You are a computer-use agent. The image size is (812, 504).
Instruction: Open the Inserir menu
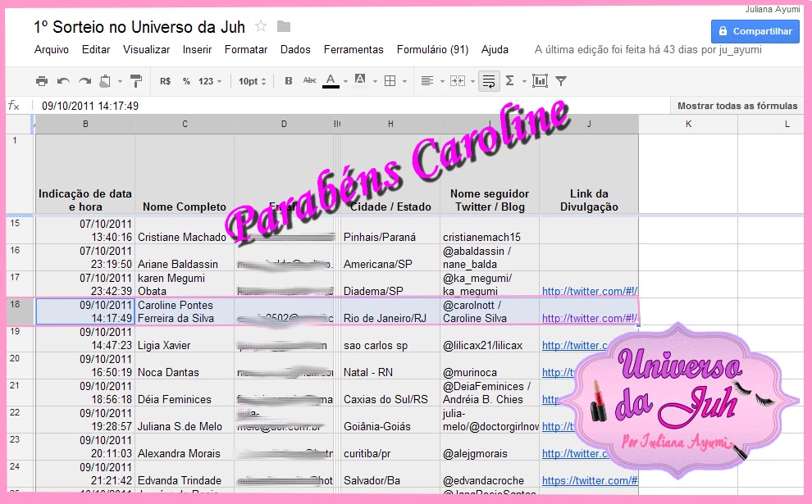(x=197, y=50)
